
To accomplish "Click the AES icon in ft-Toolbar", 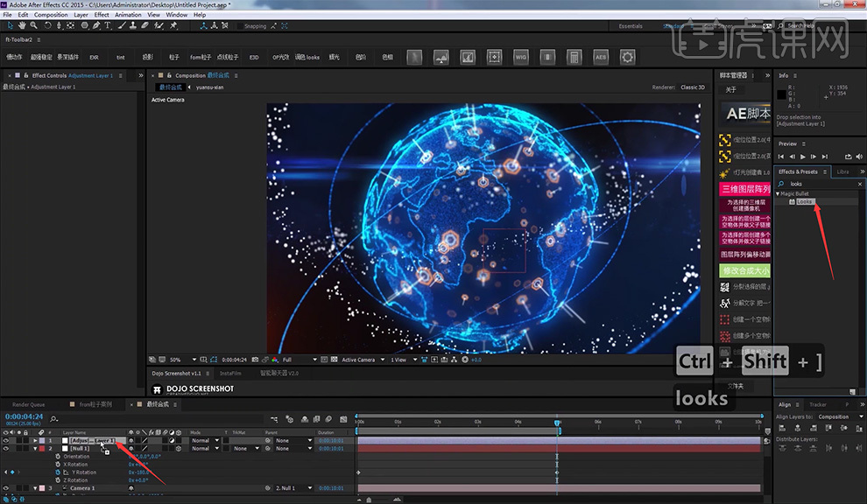I will pyautogui.click(x=601, y=57).
